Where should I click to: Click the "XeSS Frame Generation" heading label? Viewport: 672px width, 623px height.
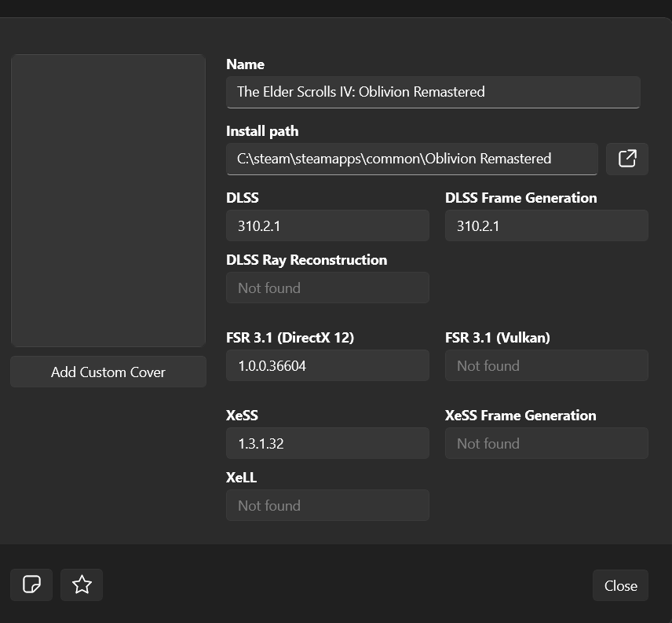coord(520,416)
